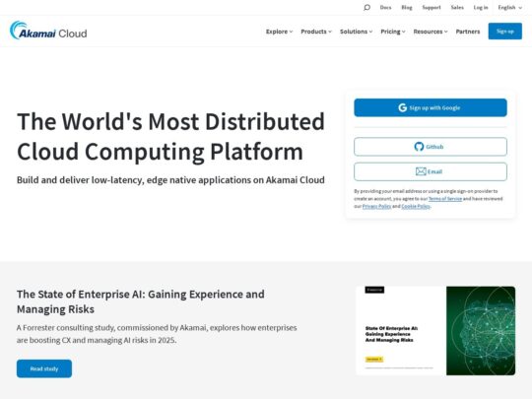Sign up using Email button

(431, 171)
